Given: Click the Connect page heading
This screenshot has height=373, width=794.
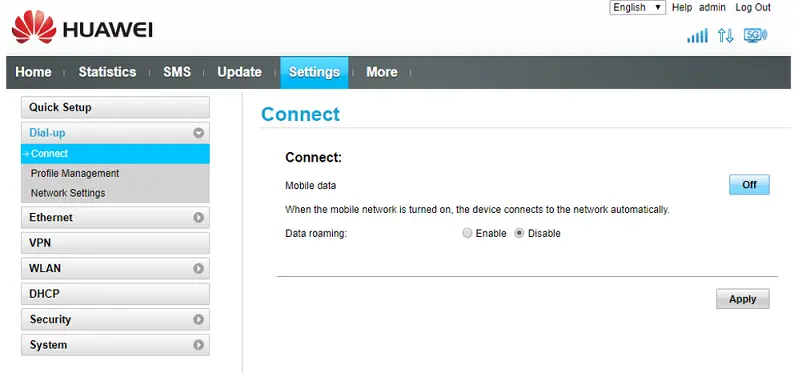Looking at the screenshot, I should [300, 114].
